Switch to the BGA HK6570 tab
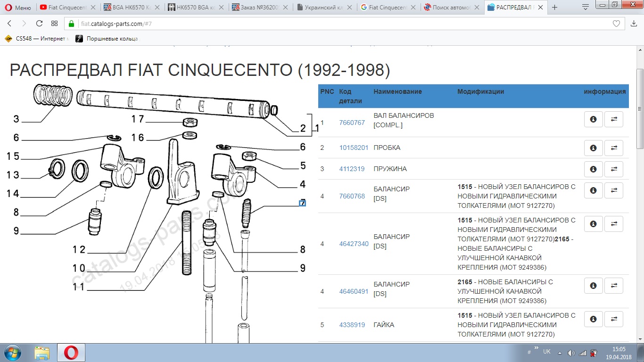 (x=131, y=8)
